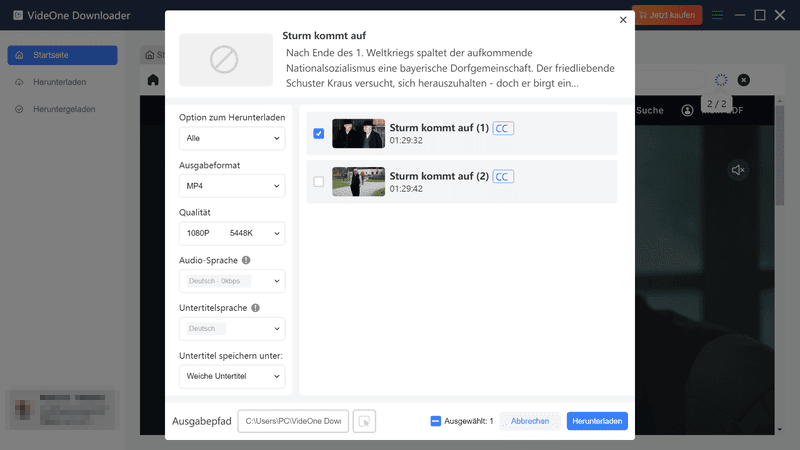Open the Untertitel speichern unter dropdown
Image resolution: width=800 pixels, height=450 pixels.
click(x=232, y=377)
